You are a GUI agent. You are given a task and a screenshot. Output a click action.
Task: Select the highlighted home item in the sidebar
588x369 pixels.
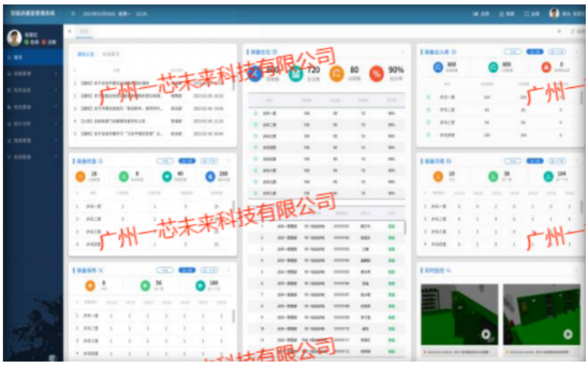[x=33, y=57]
